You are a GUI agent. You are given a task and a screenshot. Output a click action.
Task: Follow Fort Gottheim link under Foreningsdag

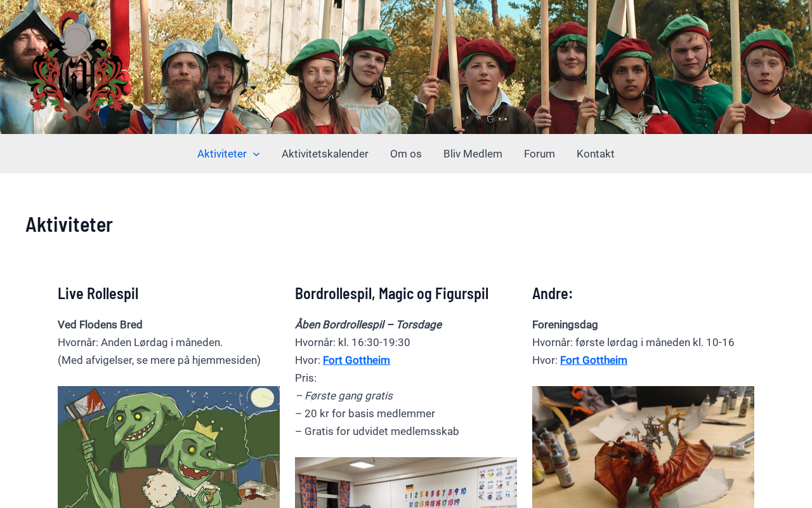(594, 360)
